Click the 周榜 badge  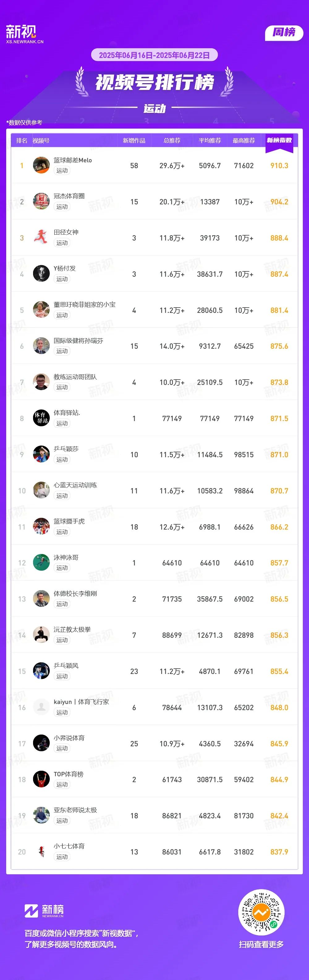[x=284, y=33]
